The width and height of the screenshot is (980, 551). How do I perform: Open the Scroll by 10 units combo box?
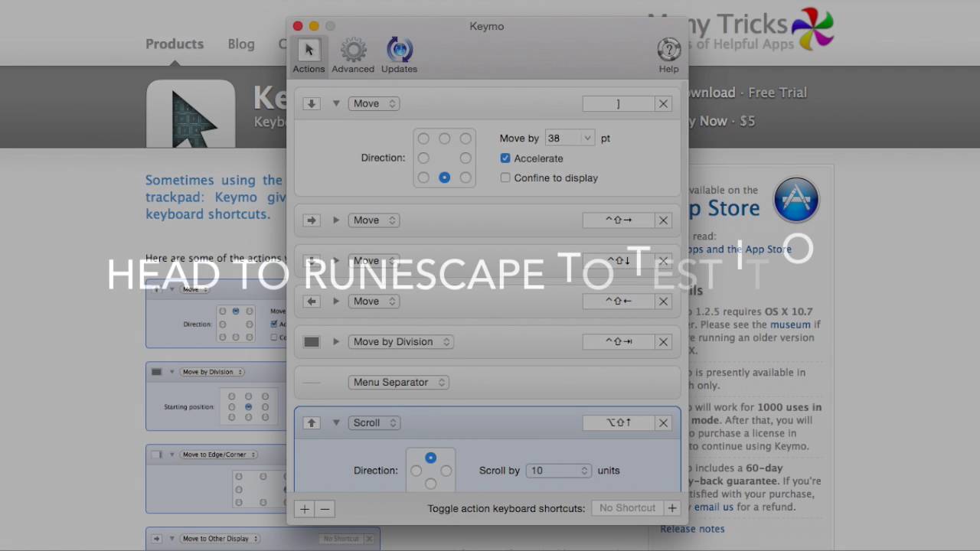tap(558, 471)
